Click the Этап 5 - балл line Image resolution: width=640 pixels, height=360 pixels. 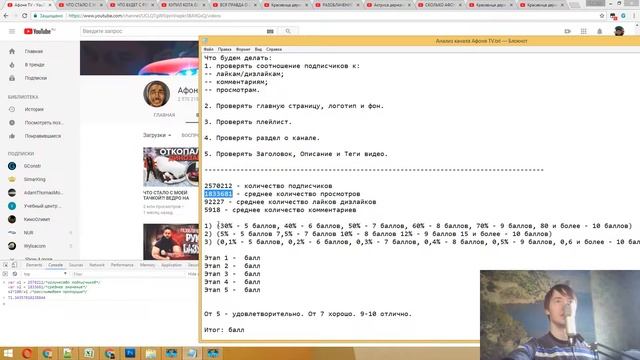pyautogui.click(x=232, y=290)
